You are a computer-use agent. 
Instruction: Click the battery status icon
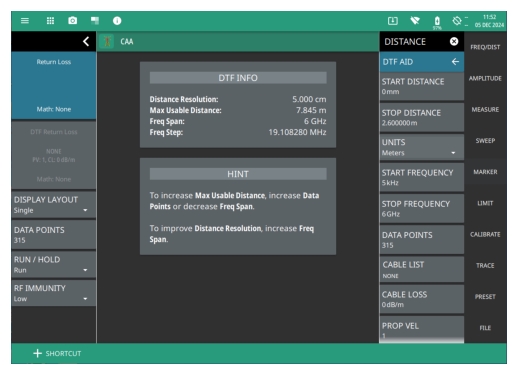(x=437, y=22)
